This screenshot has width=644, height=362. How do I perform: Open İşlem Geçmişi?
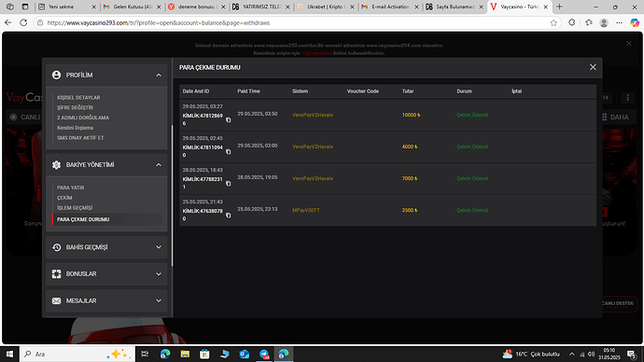click(75, 208)
